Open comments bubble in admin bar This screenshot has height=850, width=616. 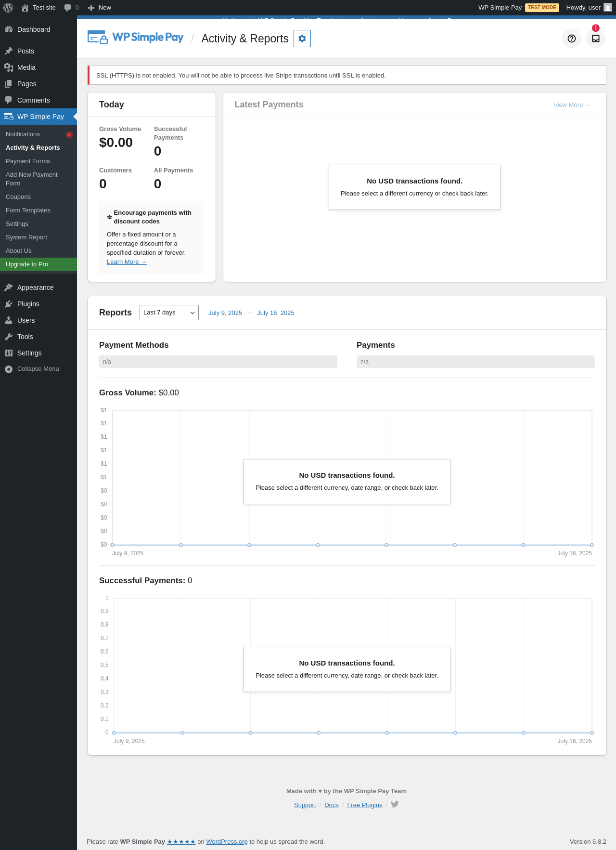pyautogui.click(x=71, y=8)
